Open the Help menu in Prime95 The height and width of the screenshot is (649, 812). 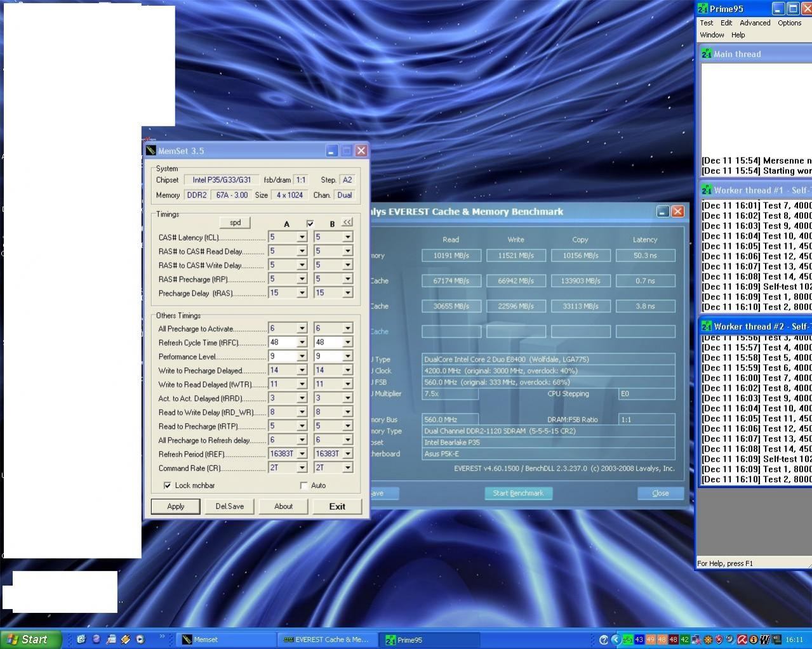[738, 35]
